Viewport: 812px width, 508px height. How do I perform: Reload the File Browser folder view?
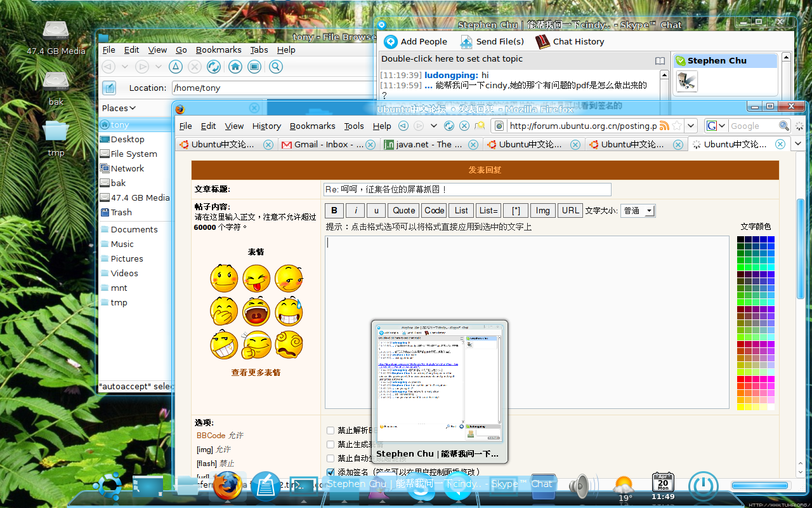(214, 66)
